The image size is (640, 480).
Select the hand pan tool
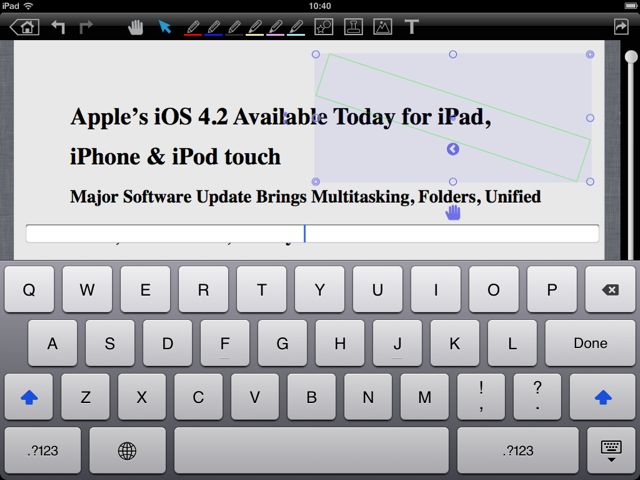pyautogui.click(x=136, y=27)
